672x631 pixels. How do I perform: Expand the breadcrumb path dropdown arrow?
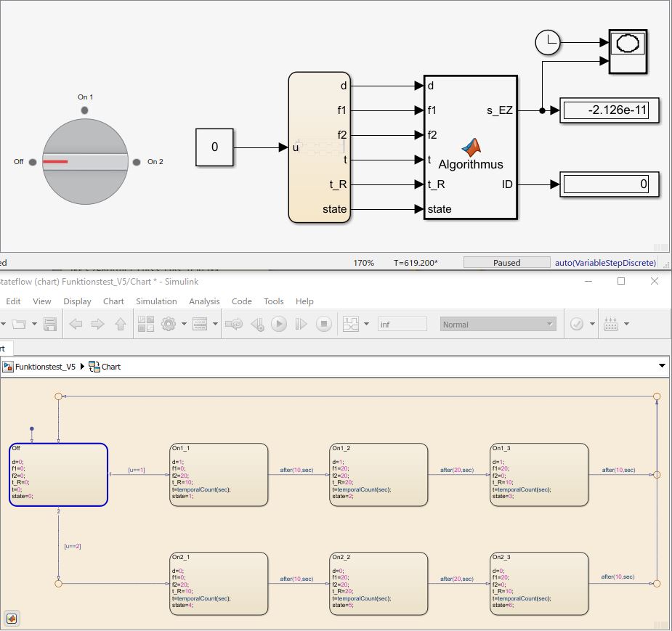(661, 367)
